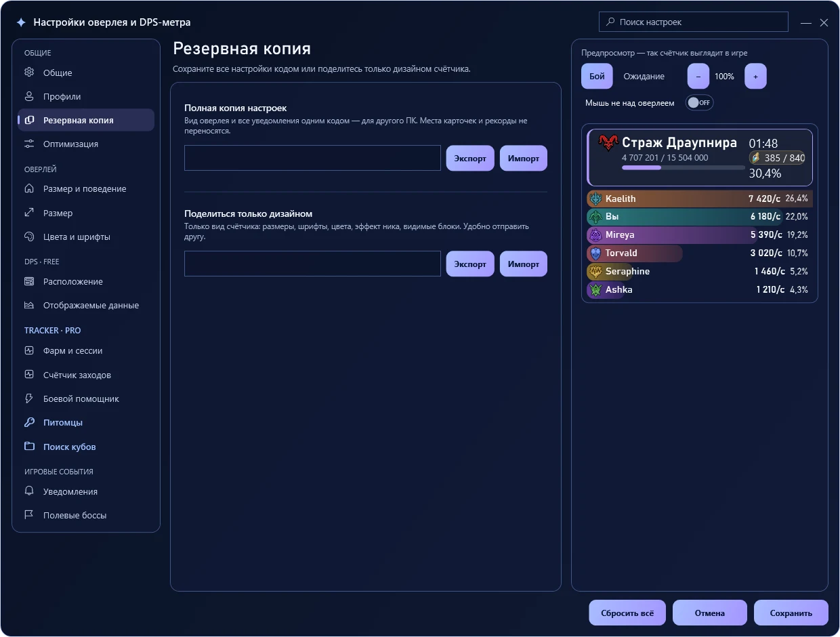
Task: Click the home icon for Размер и поведение
Action: (29, 188)
